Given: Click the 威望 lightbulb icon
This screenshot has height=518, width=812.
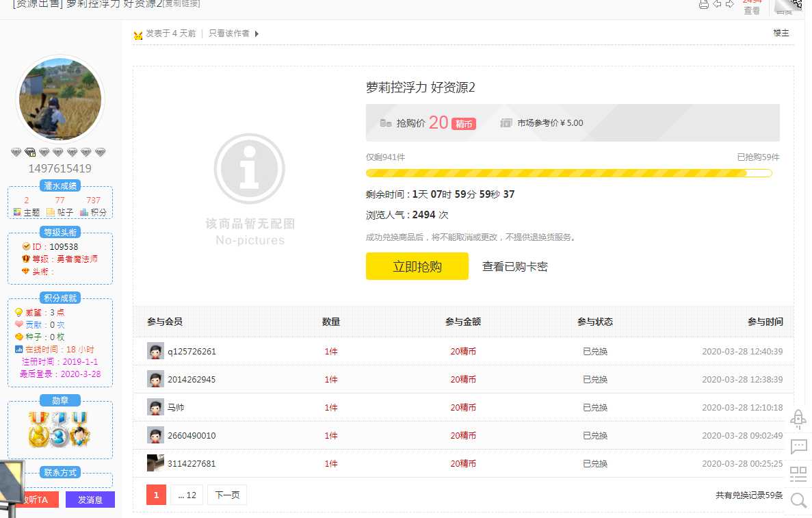Looking at the screenshot, I should coord(18,312).
